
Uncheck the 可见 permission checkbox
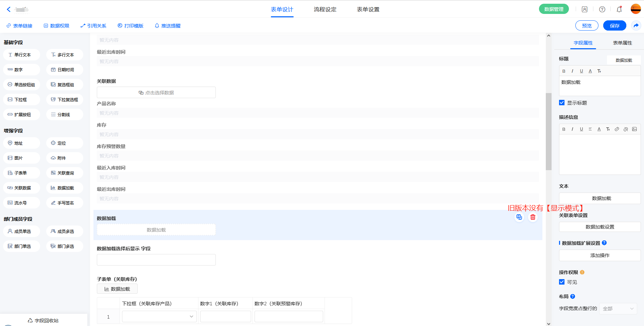tap(562, 282)
